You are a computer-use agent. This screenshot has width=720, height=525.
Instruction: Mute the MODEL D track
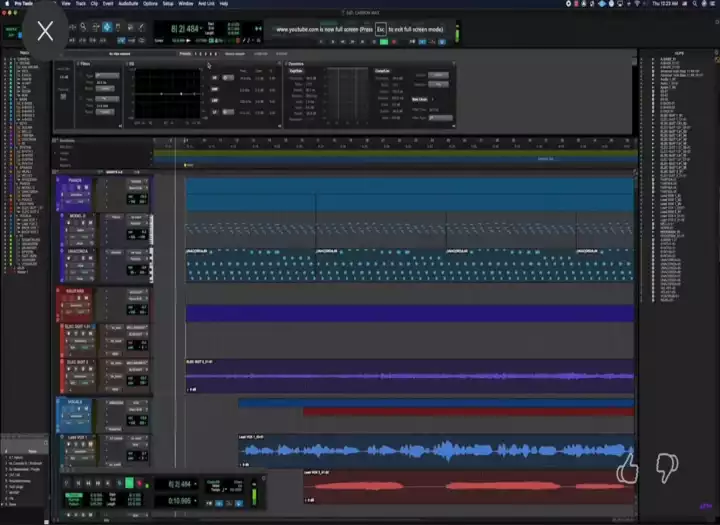(x=90, y=223)
